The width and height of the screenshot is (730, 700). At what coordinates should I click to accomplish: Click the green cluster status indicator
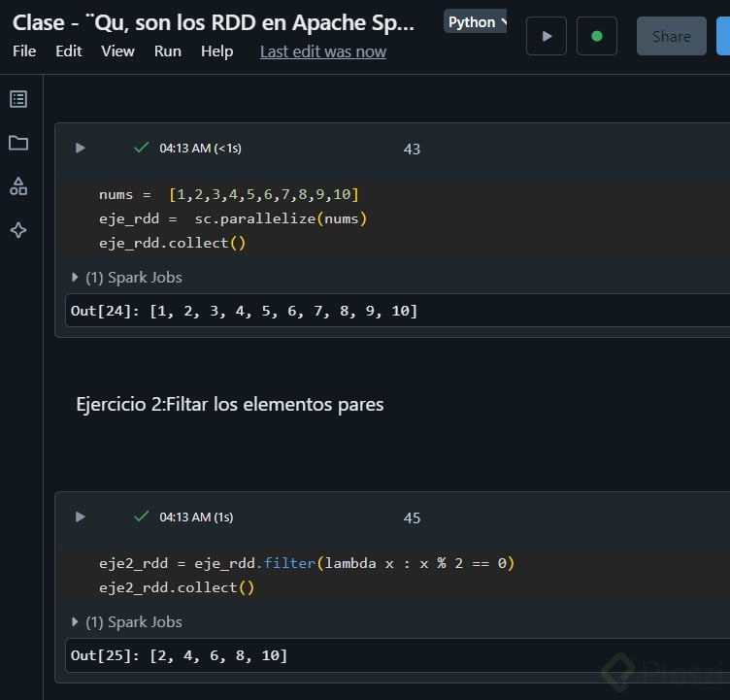point(597,36)
